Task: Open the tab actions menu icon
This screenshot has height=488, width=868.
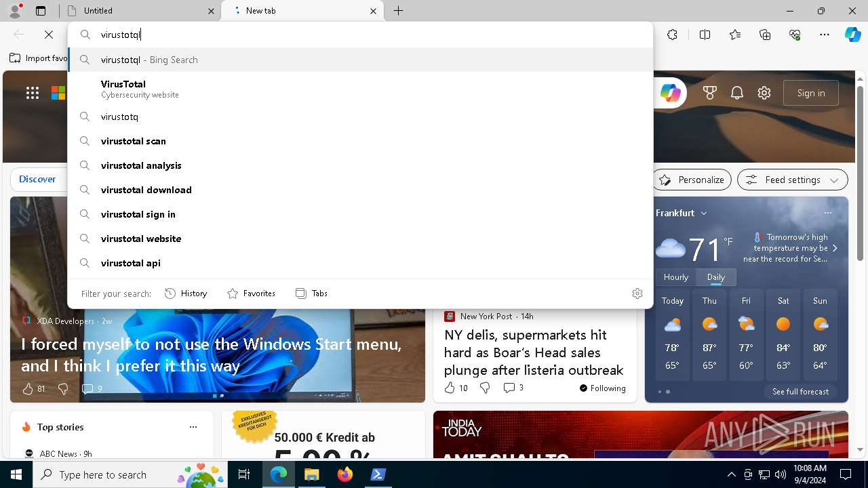Action: [x=41, y=11]
